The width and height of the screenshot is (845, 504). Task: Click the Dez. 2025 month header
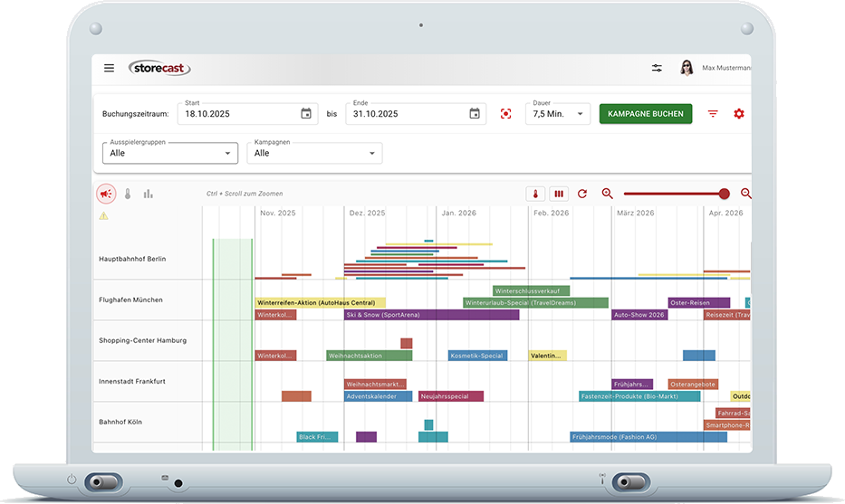pyautogui.click(x=367, y=214)
